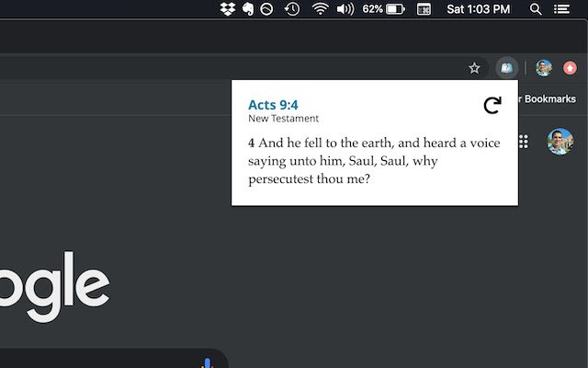
Task: Open Wi-Fi menu in menu bar
Action: pyautogui.click(x=321, y=9)
